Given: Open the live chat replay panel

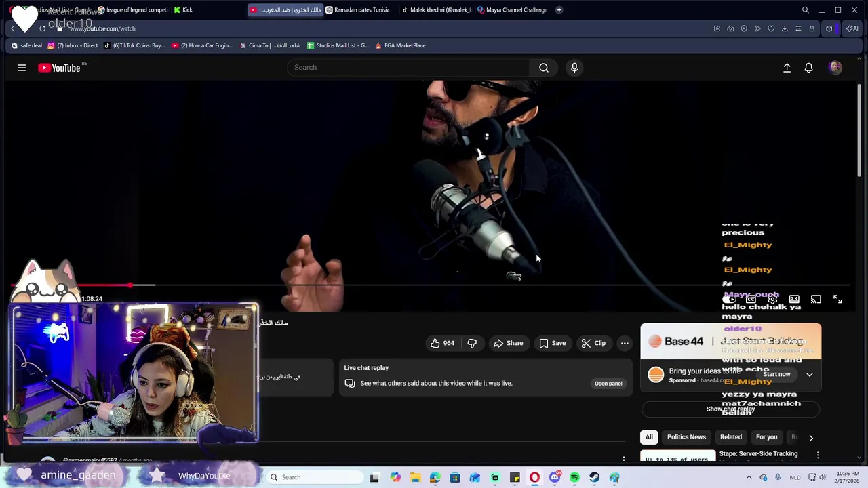Looking at the screenshot, I should point(608,384).
